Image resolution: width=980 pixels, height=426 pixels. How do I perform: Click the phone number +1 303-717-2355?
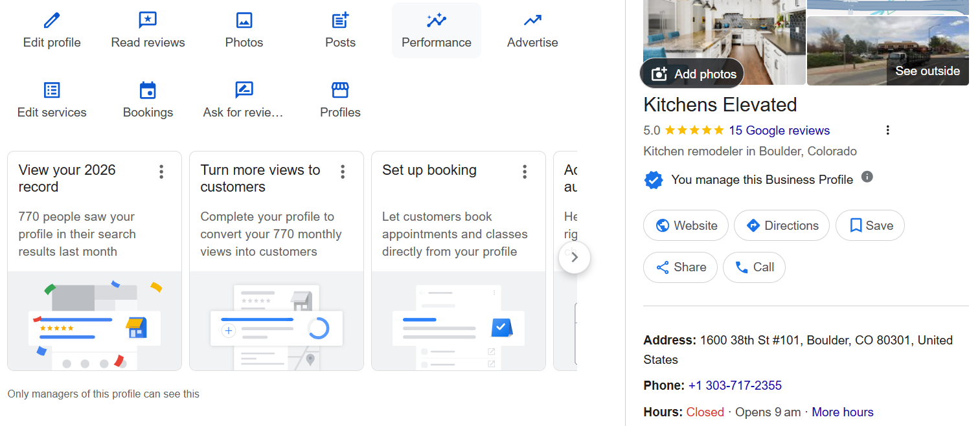point(735,385)
